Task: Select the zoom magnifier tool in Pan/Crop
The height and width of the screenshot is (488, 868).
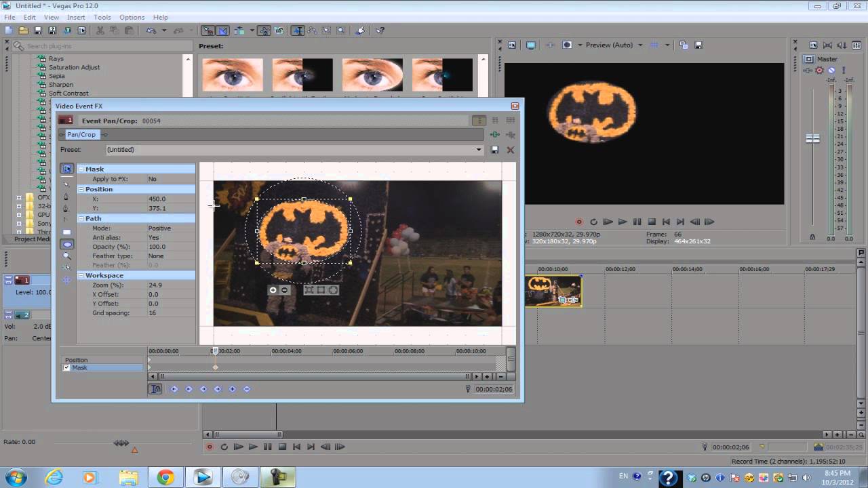Action: coord(67,256)
